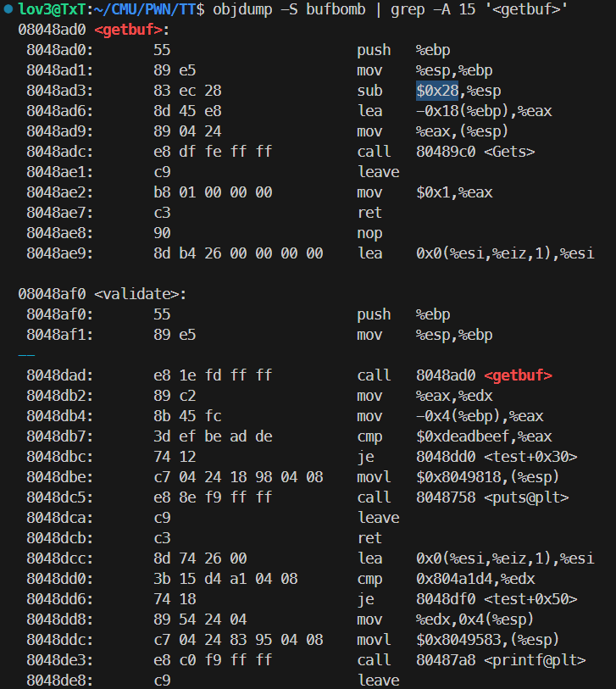Click the <validate> function header label
The image size is (616, 689).
[x=140, y=294]
